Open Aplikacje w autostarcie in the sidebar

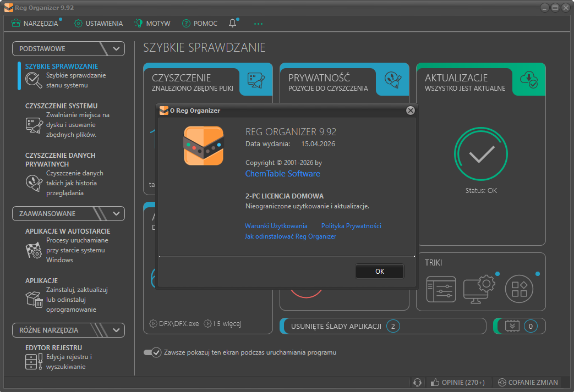point(68,231)
